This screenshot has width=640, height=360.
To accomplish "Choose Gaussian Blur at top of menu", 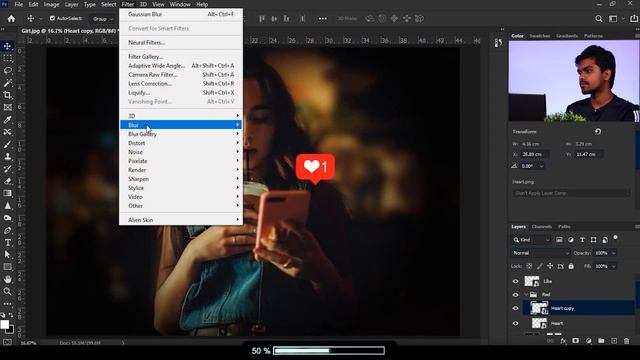I will [x=181, y=14].
